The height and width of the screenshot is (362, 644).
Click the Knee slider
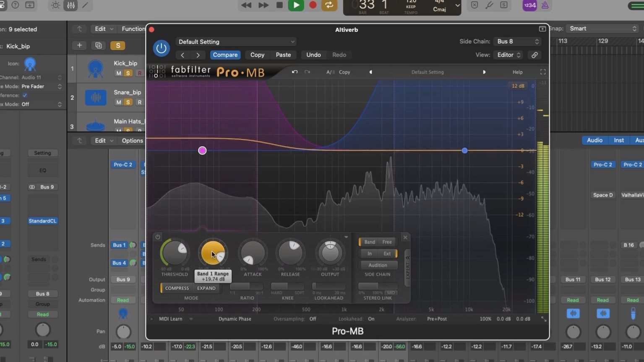[287, 287]
